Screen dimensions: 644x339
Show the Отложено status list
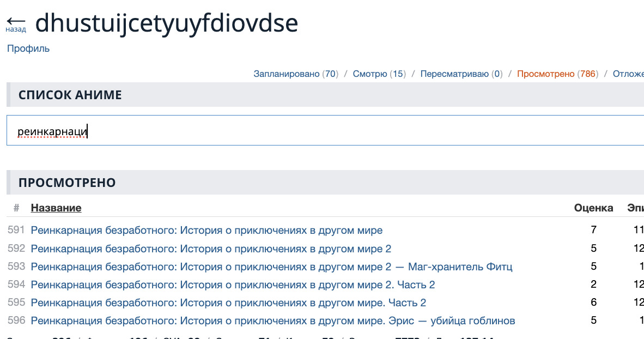tap(628, 74)
